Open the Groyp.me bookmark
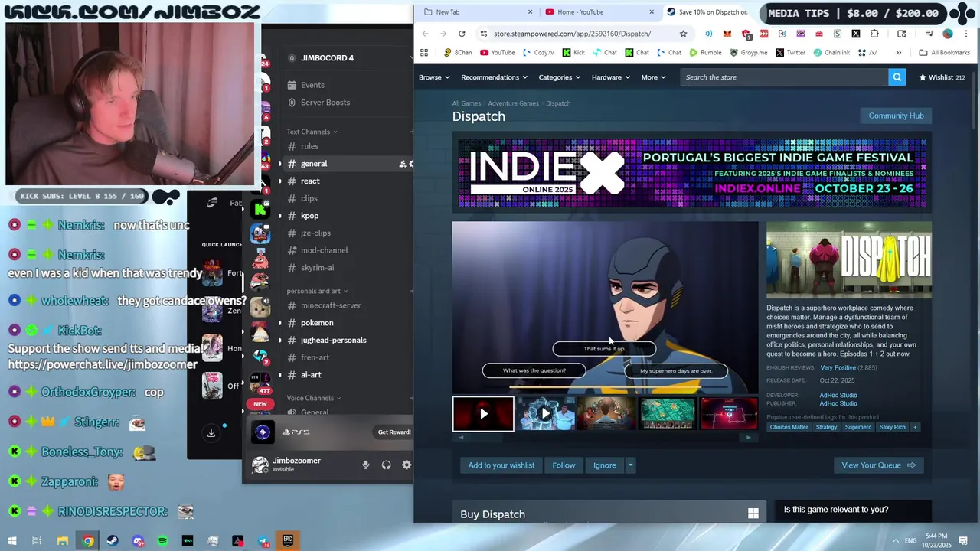The width and height of the screenshot is (980, 551). point(749,53)
